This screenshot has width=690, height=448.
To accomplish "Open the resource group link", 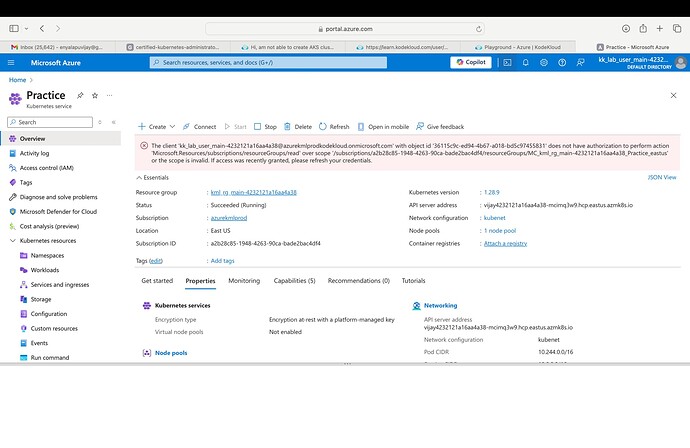I will 253,192.
